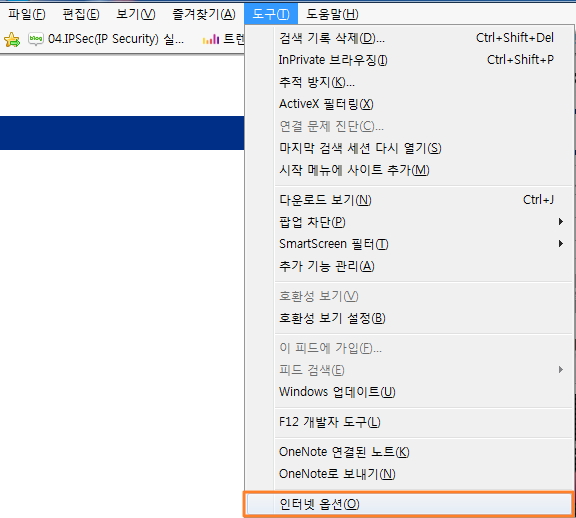This screenshot has height=518, width=576.
Task: Select 마지막 검색 세션 다시 열기(S)
Action: point(408,148)
